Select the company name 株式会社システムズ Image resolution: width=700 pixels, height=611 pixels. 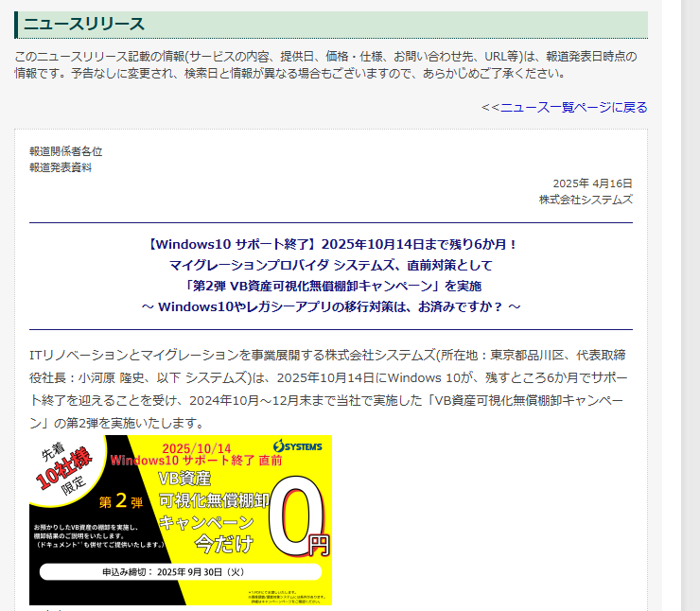pyautogui.click(x=586, y=200)
